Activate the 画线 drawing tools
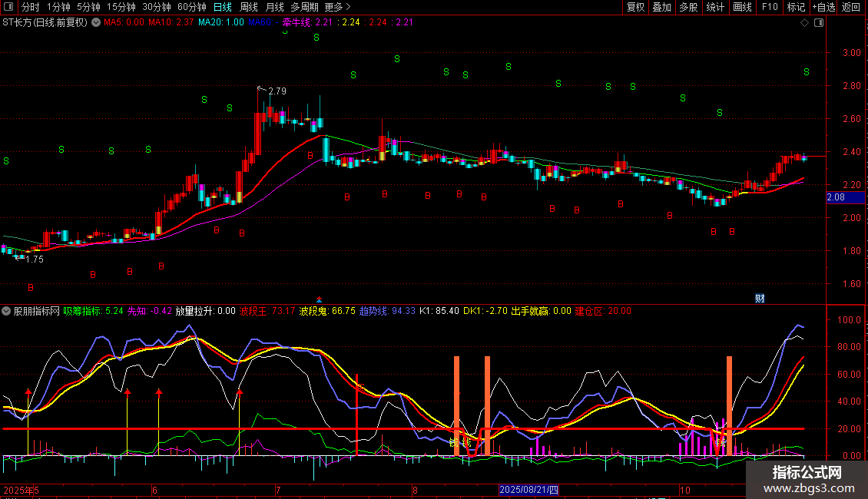The height and width of the screenshot is (499, 868). 742,7
